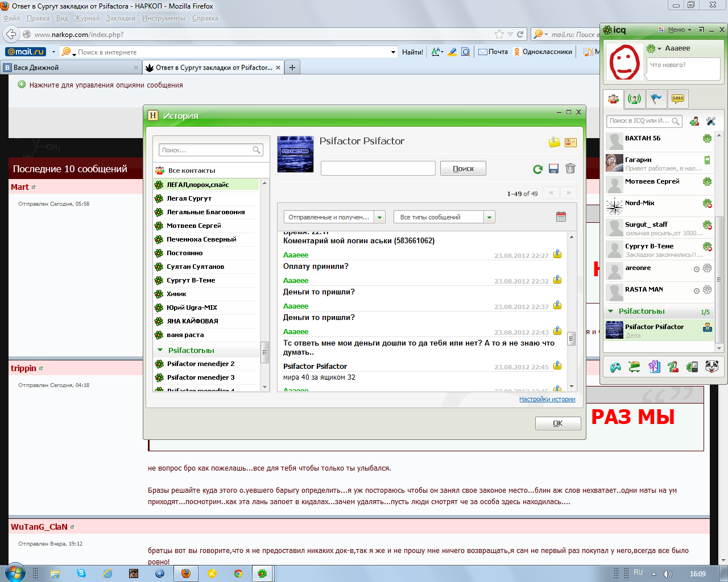Click the message icon at 23.08.2012 22:45
Viewport: 728px width, 582px height.
(x=557, y=365)
